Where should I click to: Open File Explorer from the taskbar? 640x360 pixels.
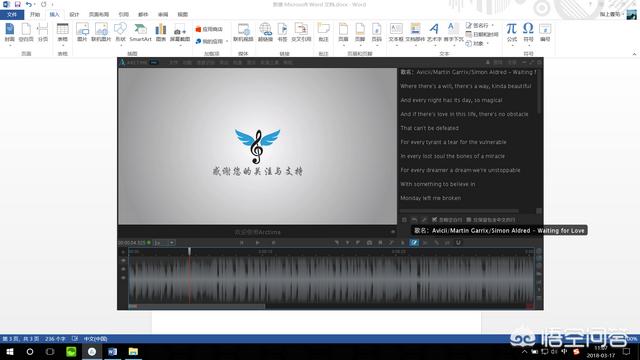[x=133, y=351]
